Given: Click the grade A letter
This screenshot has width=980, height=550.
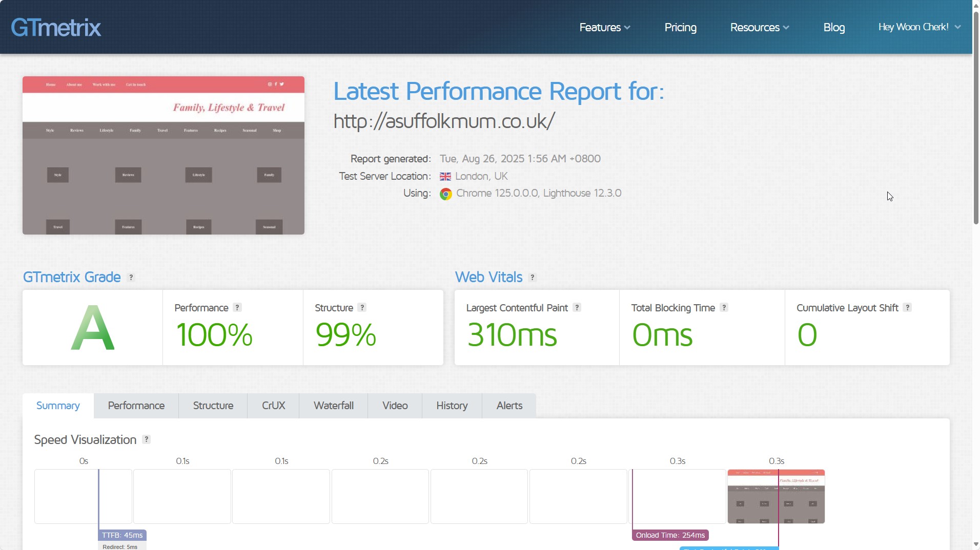Looking at the screenshot, I should tap(92, 328).
